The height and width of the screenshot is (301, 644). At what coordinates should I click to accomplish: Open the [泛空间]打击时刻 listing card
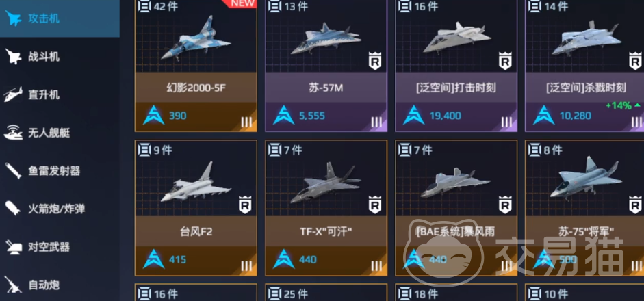coord(456,65)
